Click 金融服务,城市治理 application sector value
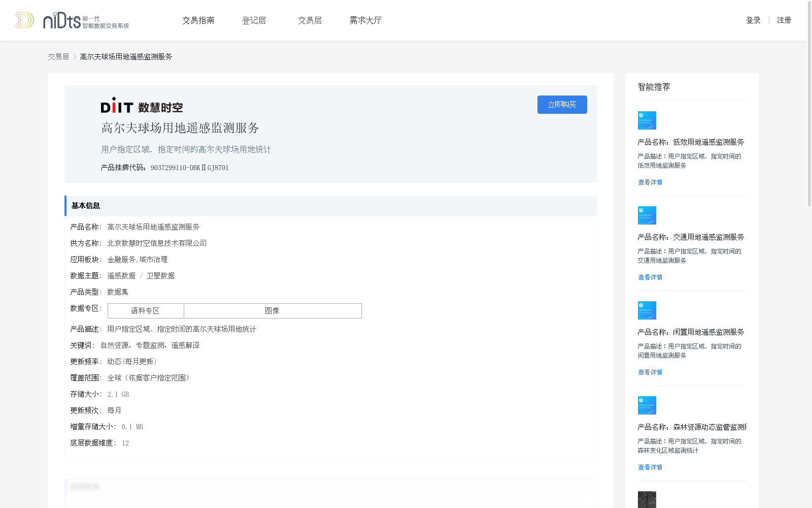Image resolution: width=812 pixels, height=508 pixels. [137, 260]
